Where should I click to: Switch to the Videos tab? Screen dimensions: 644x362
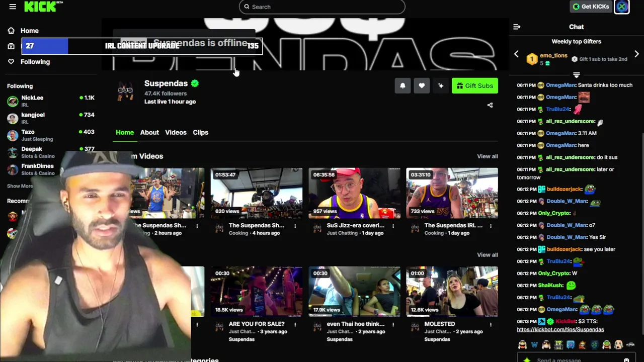(x=176, y=132)
